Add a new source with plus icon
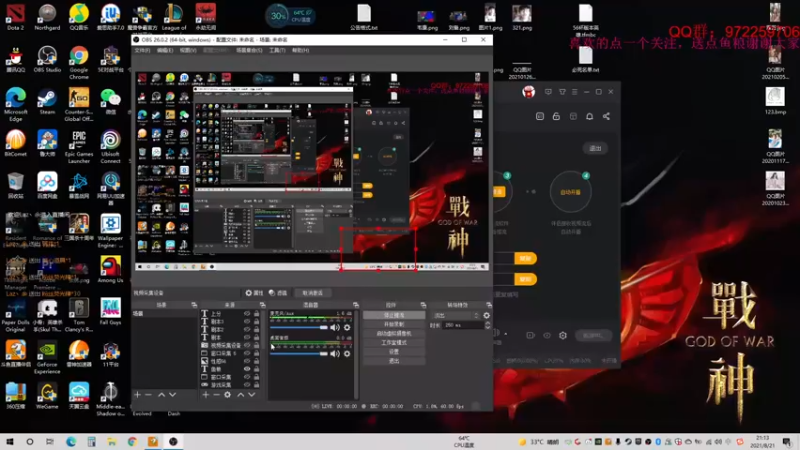The image size is (800, 450). pyautogui.click(x=206, y=395)
